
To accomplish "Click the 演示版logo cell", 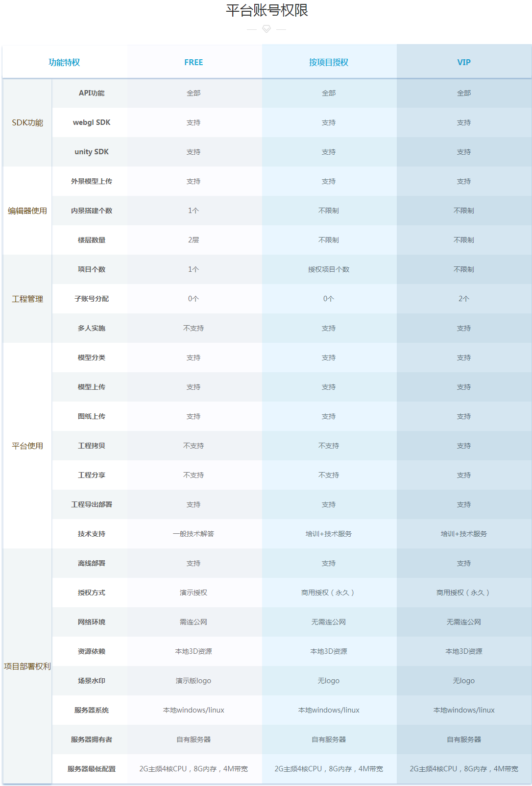I will [193, 681].
